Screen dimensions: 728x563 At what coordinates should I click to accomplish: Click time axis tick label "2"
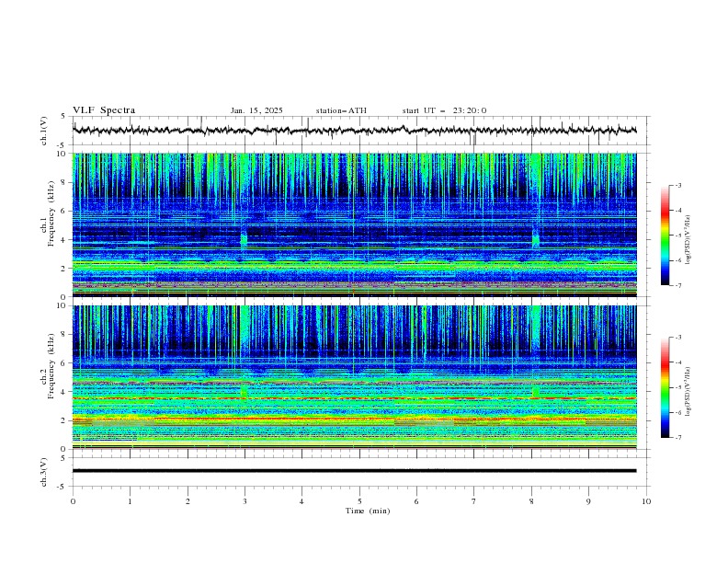point(188,501)
